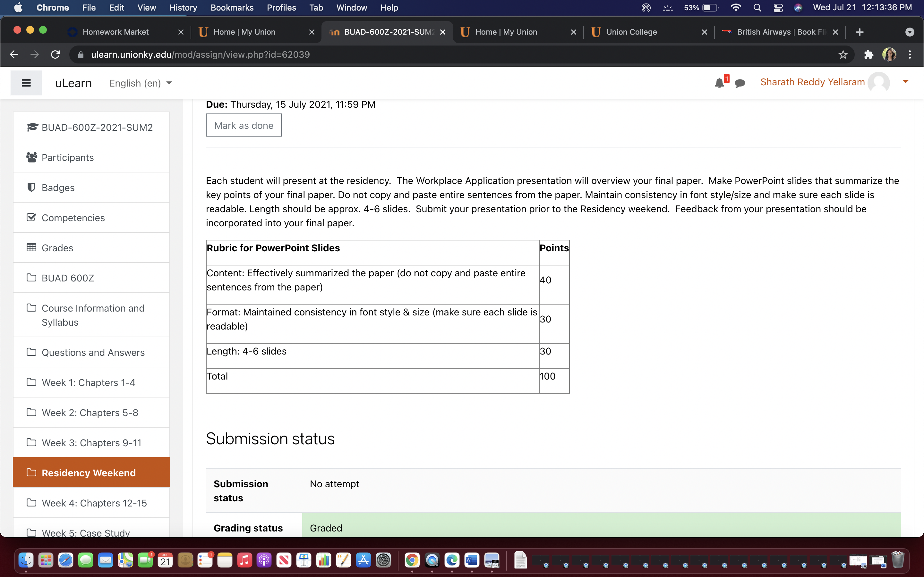Open Chrome three-dot menu

coord(910,54)
